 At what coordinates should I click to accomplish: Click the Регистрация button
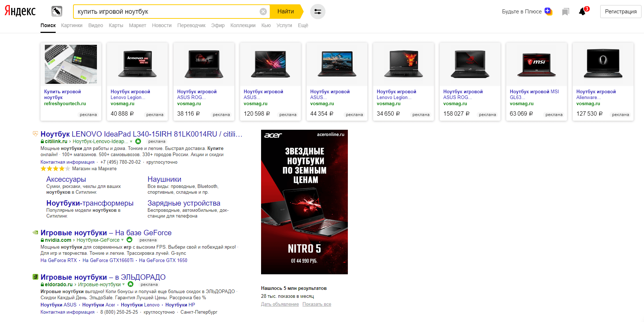(620, 12)
